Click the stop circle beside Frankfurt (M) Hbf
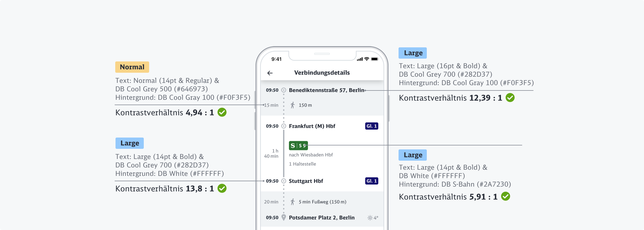Viewport: 644px width, 230px height. pyautogui.click(x=284, y=126)
